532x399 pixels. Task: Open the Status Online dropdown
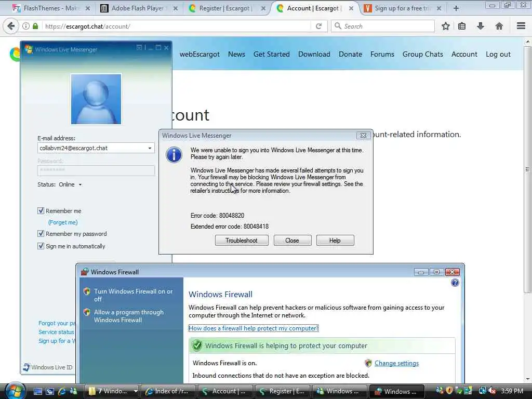(80, 184)
